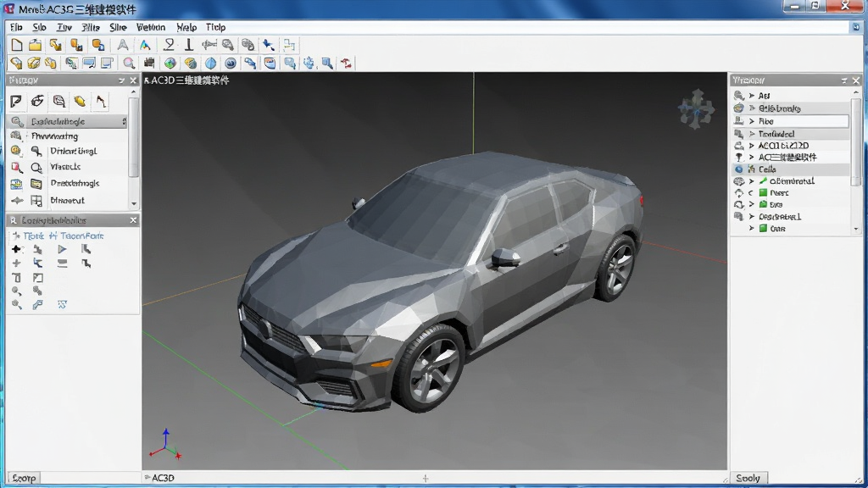Expand the 'Orgstretel1' row in right tree
The width and height of the screenshot is (868, 488).
(752, 216)
